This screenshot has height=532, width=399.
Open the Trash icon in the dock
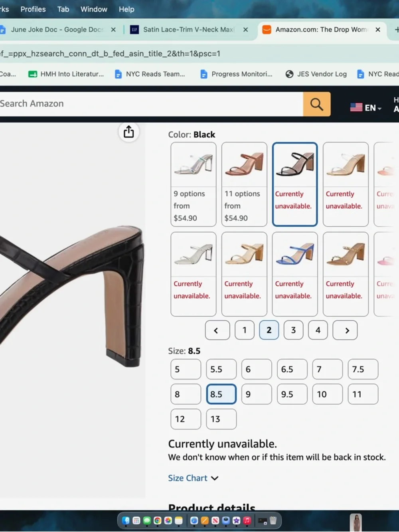273,520
